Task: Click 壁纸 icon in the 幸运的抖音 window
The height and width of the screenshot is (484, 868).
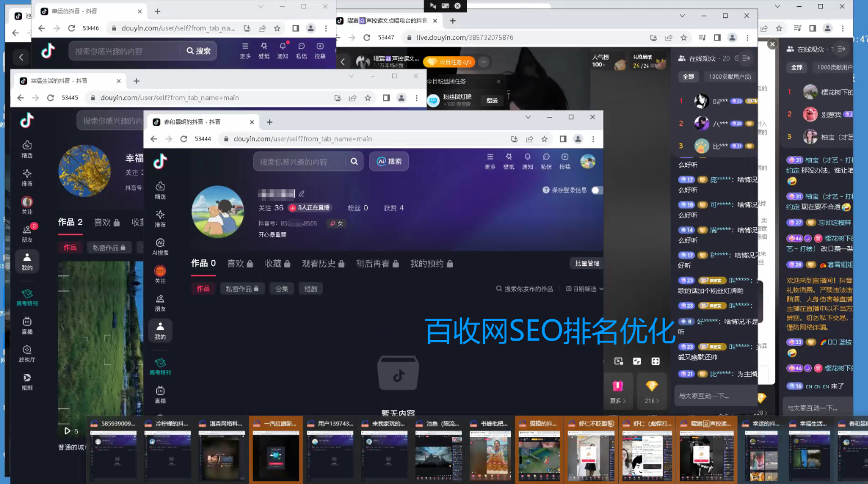Action: tap(264, 50)
